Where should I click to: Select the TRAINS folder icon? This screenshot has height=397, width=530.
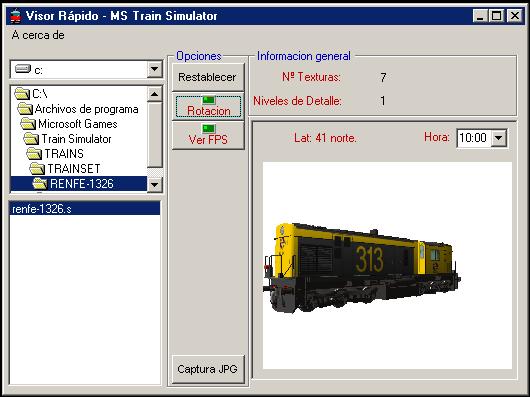[x=34, y=153]
